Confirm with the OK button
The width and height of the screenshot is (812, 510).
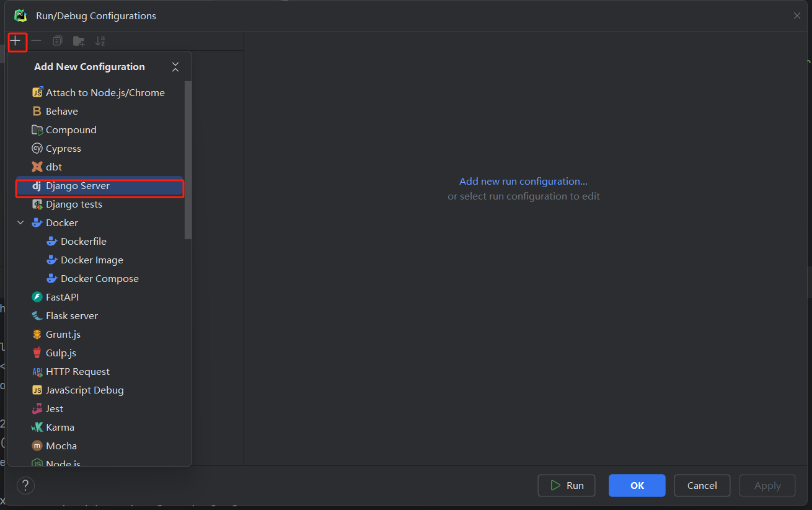pyautogui.click(x=637, y=486)
